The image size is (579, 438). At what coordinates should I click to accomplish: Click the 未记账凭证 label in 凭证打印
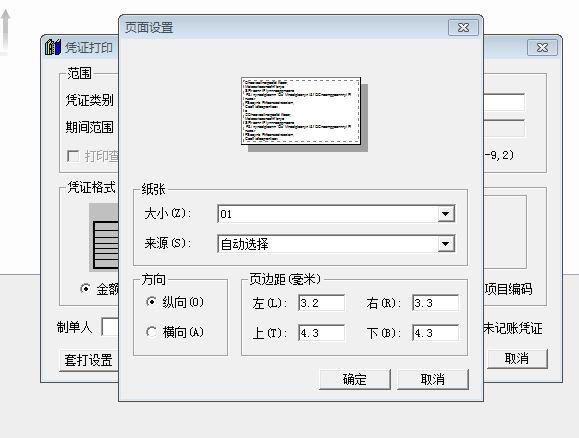pos(513,328)
